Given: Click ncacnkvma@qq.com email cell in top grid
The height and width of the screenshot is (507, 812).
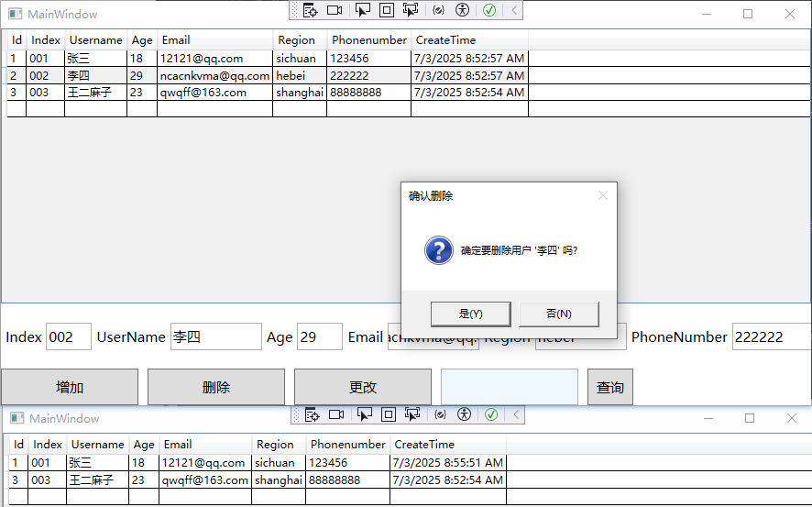Looking at the screenshot, I should tap(214, 75).
